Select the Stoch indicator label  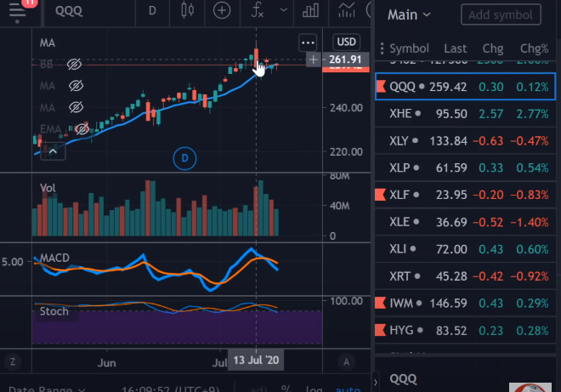pyautogui.click(x=54, y=311)
